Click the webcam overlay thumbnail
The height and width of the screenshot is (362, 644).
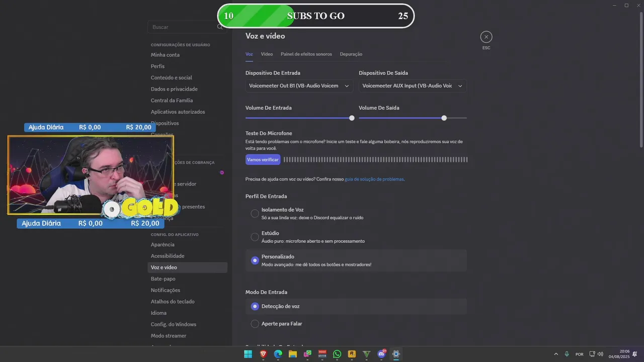coord(91,175)
